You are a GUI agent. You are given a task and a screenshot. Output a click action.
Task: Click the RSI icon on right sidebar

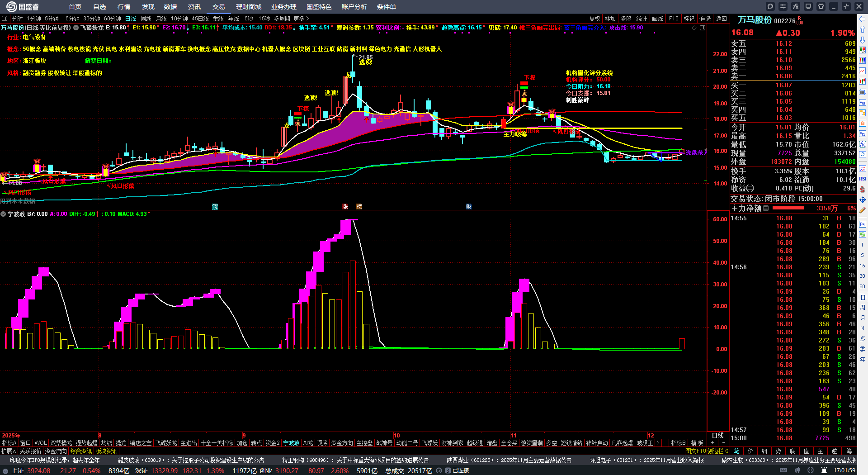tap(863, 179)
